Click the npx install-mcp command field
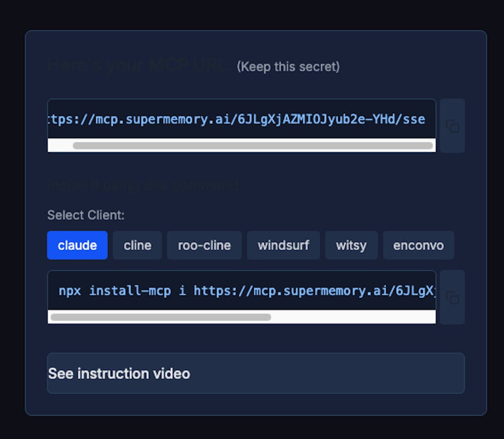Image resolution: width=504 pixels, height=439 pixels. 241,291
